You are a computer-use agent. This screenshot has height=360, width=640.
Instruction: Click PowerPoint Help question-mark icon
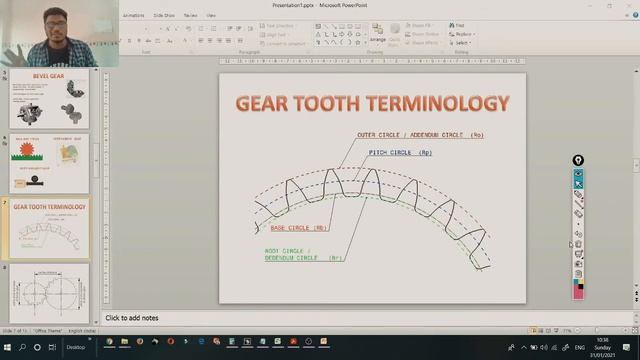pyautogui.click(x=636, y=15)
